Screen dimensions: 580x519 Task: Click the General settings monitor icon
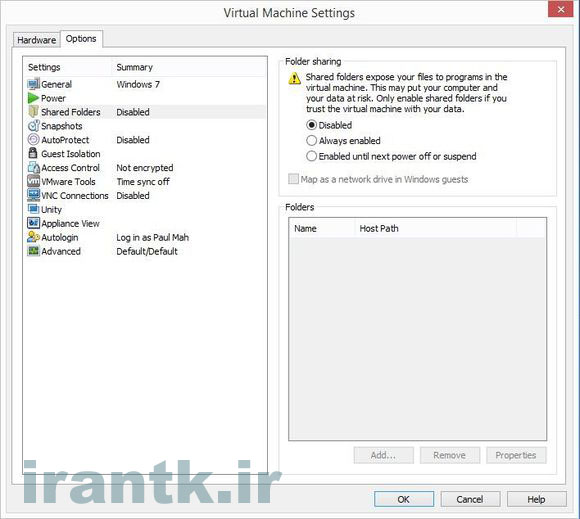click(33, 84)
